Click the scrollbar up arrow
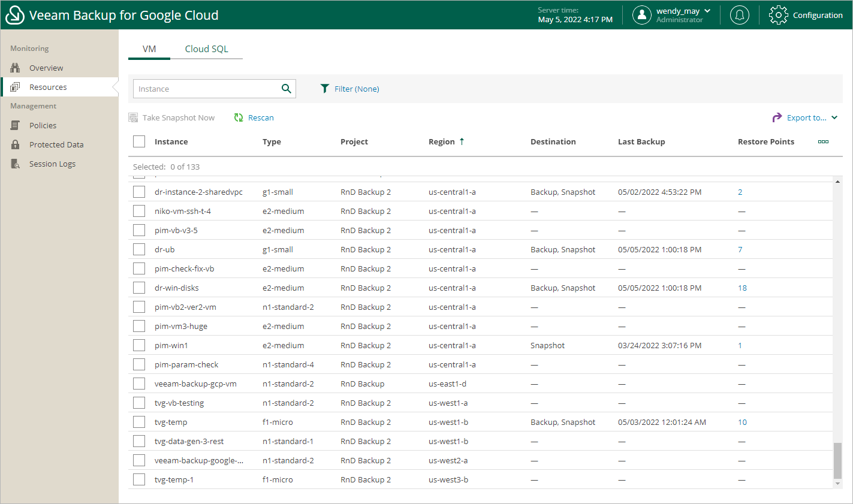The width and height of the screenshot is (853, 504). click(x=837, y=182)
